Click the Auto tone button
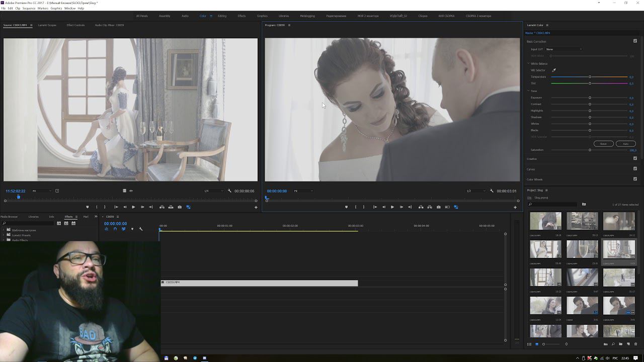This screenshot has width=644, height=362. click(626, 144)
